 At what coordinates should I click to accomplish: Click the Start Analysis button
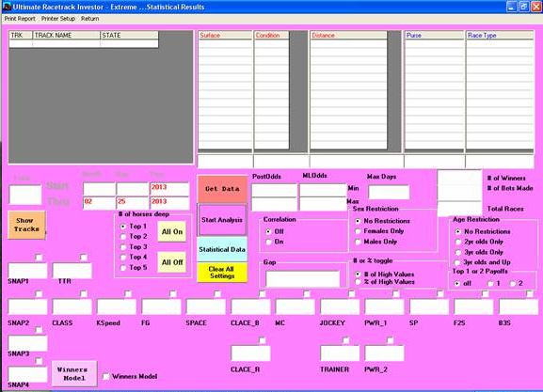tap(222, 220)
